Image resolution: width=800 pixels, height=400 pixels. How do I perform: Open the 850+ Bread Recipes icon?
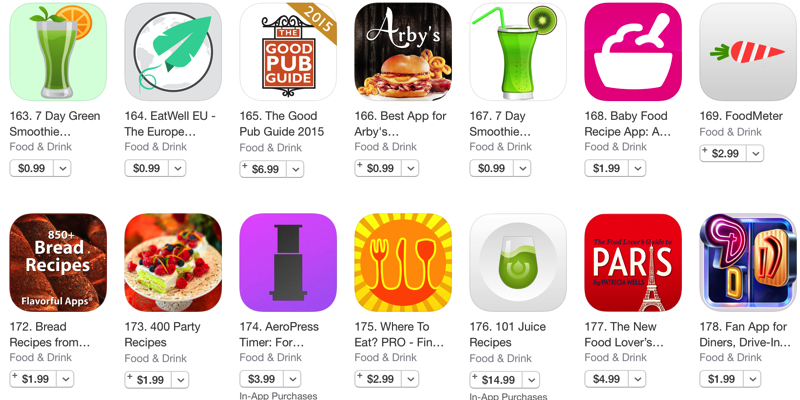tap(58, 262)
